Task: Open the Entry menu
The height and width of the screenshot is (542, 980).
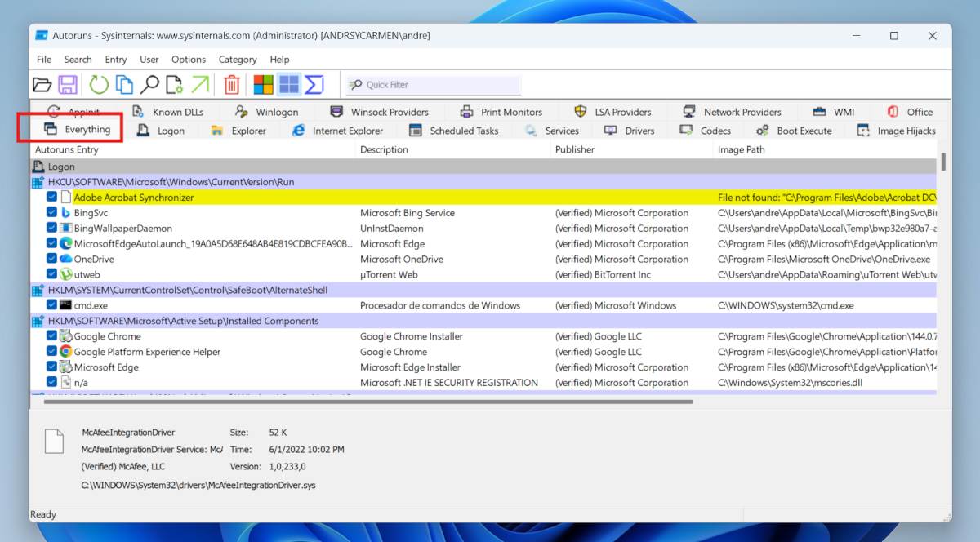Action: [116, 60]
